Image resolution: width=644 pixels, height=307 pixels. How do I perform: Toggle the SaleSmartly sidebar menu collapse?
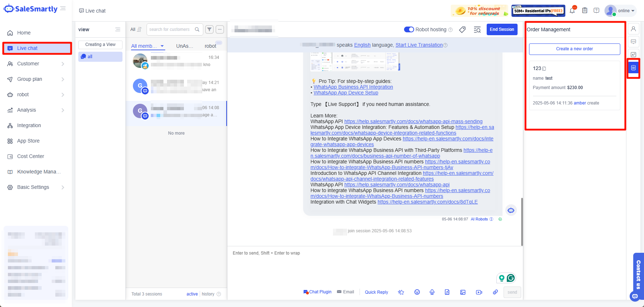63,9
